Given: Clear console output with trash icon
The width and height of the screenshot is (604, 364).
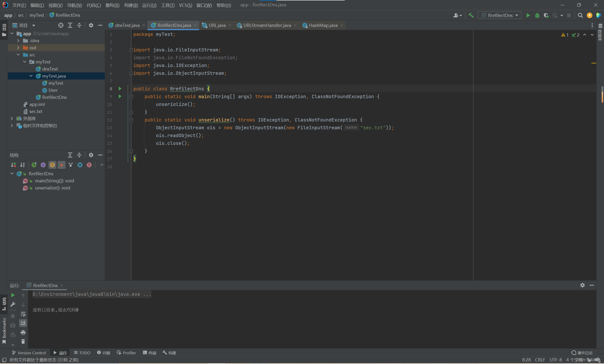Looking at the screenshot, I should 23,342.
